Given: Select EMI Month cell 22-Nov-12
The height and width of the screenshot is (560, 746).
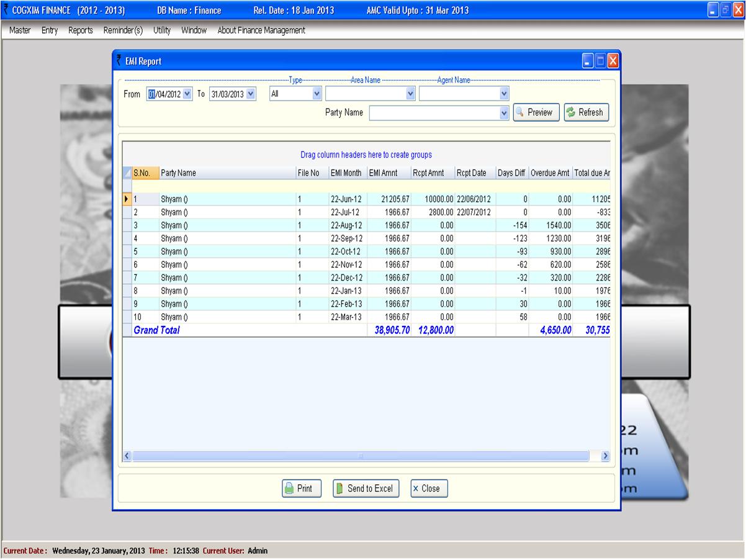Looking at the screenshot, I should tap(348, 264).
